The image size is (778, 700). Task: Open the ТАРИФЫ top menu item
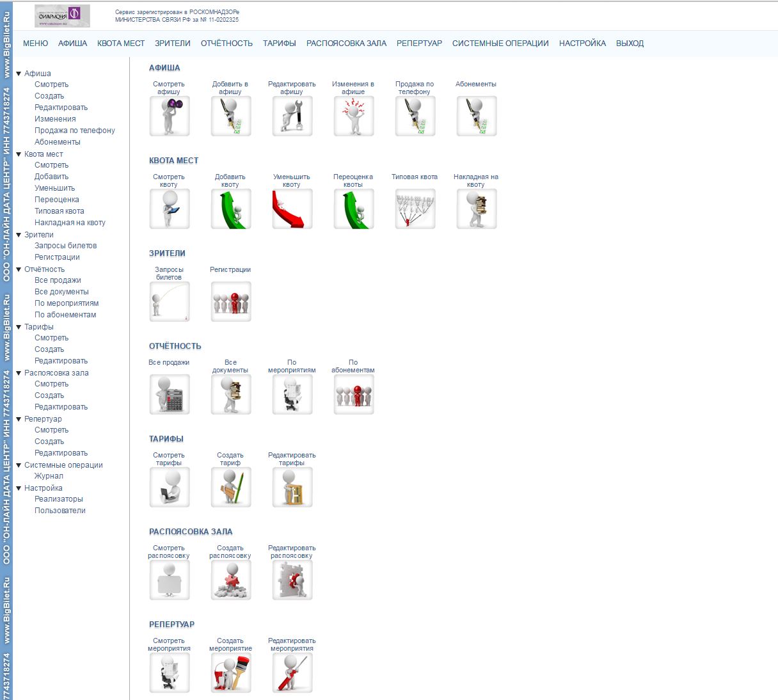point(279,44)
